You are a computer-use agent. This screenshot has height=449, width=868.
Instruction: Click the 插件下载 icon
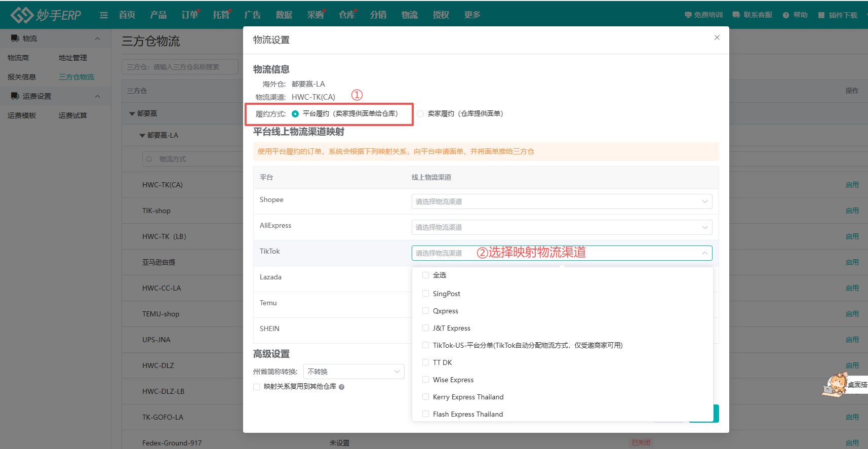pyautogui.click(x=821, y=15)
